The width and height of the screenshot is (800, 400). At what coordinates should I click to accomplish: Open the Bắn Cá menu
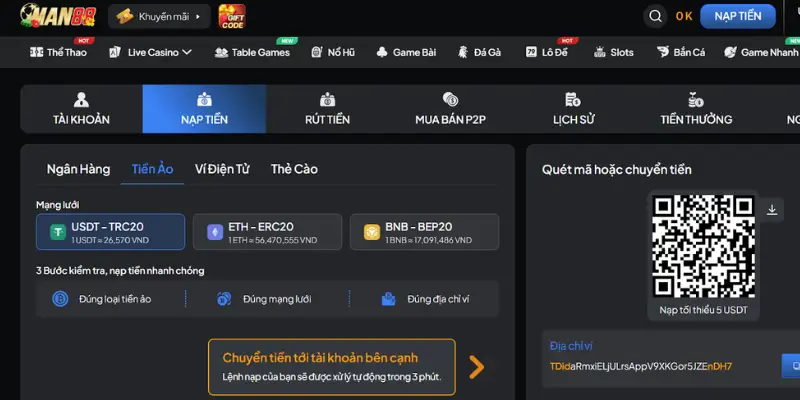(681, 52)
